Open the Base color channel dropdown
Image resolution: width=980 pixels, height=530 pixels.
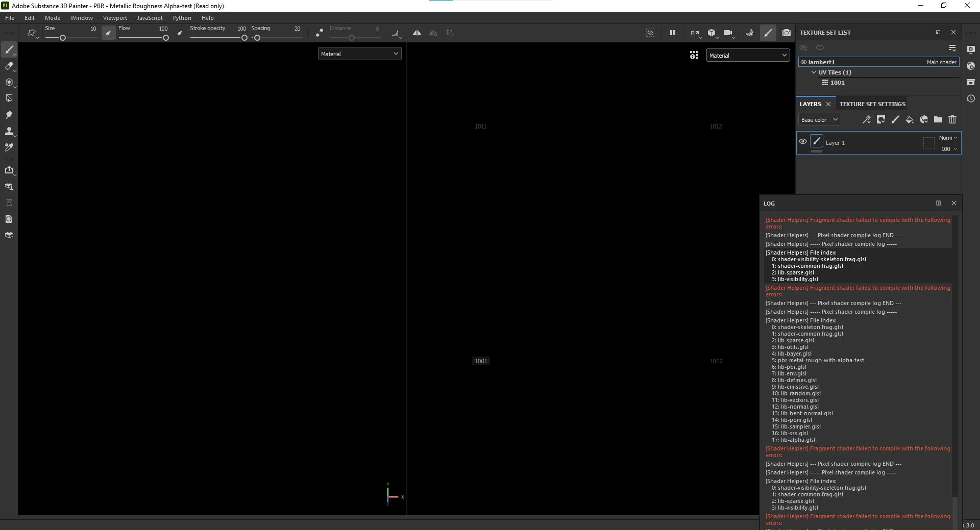pyautogui.click(x=819, y=120)
